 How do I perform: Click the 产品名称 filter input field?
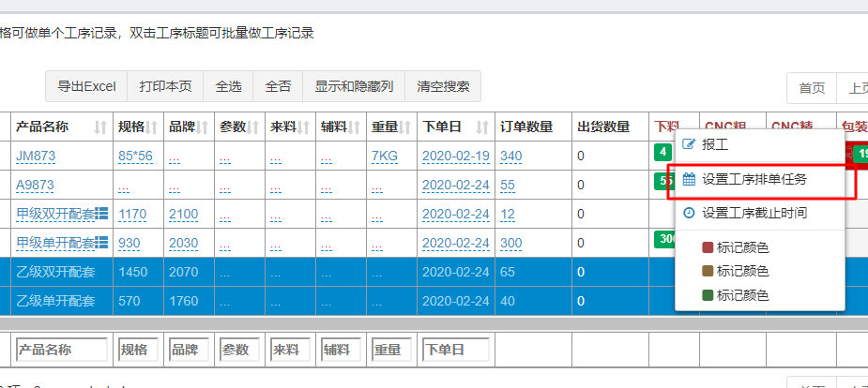pos(61,350)
